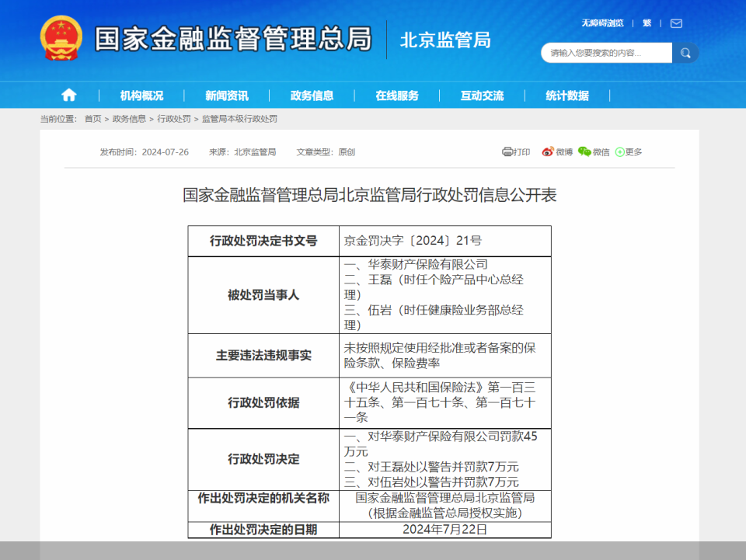Click the 北京监管局 header text
The image size is (746, 560).
pyautogui.click(x=445, y=40)
